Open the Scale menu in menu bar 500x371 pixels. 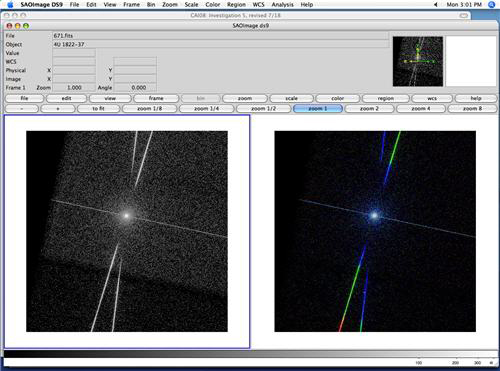tap(191, 5)
